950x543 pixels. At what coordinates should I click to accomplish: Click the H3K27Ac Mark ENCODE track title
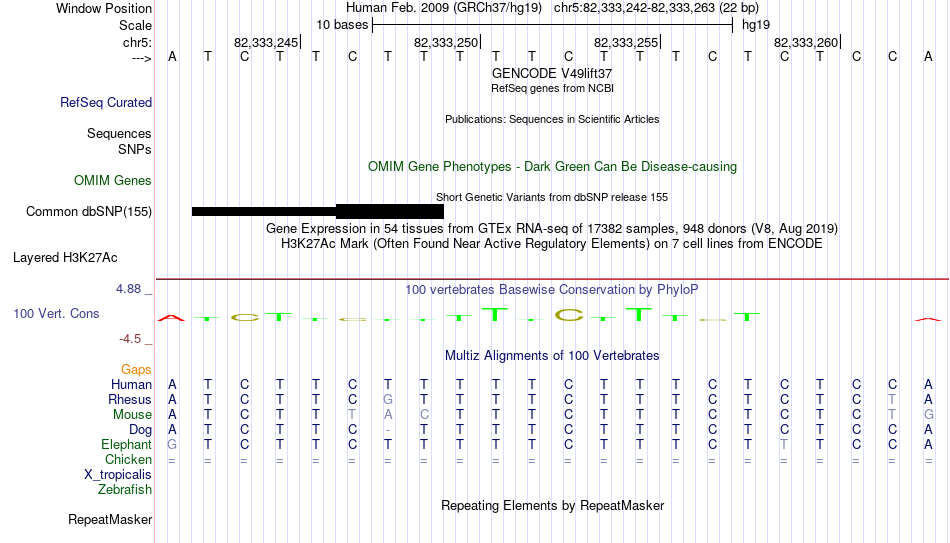[x=552, y=244]
